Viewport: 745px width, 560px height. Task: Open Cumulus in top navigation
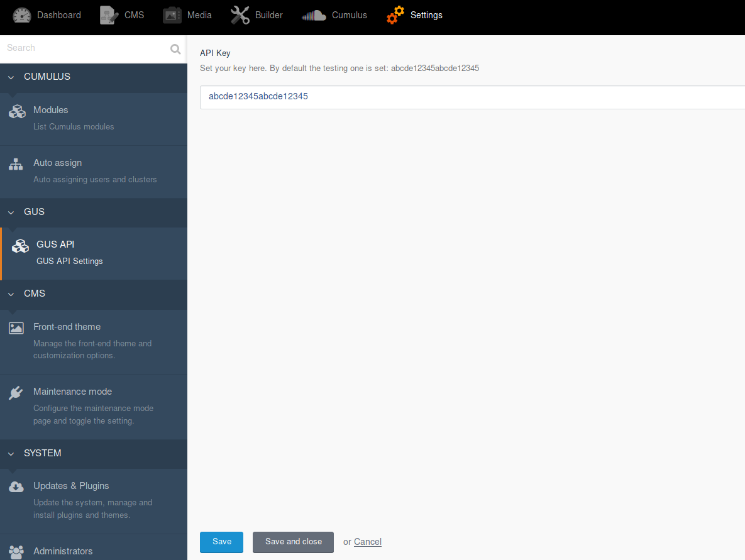click(334, 15)
